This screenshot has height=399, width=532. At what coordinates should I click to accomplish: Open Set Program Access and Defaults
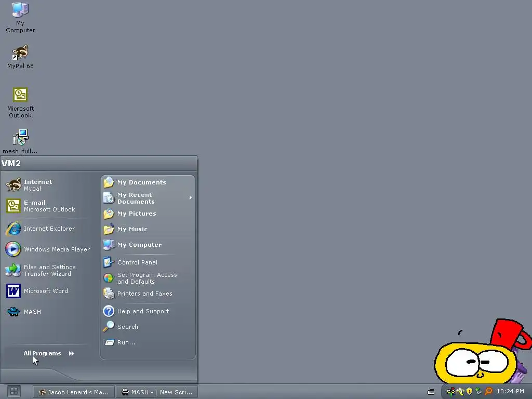tap(148, 278)
